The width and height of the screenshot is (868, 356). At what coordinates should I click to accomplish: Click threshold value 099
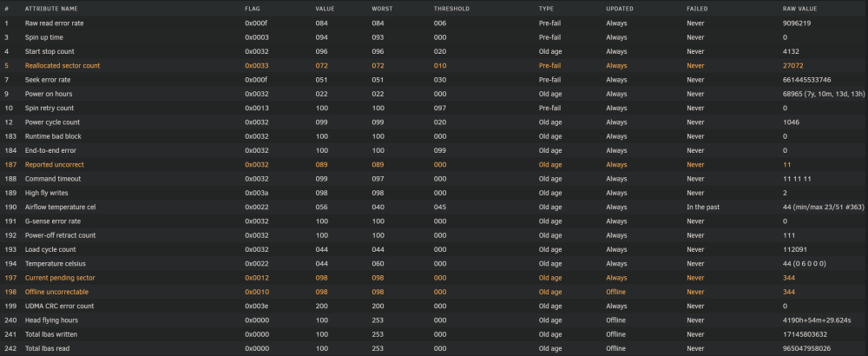[x=440, y=150]
